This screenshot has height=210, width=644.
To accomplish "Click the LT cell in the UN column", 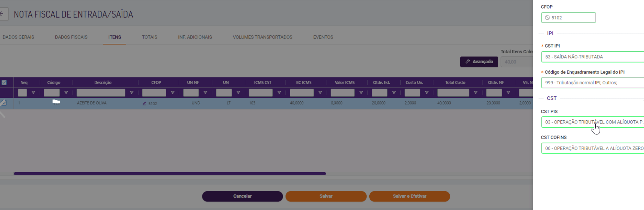I will tap(229, 103).
